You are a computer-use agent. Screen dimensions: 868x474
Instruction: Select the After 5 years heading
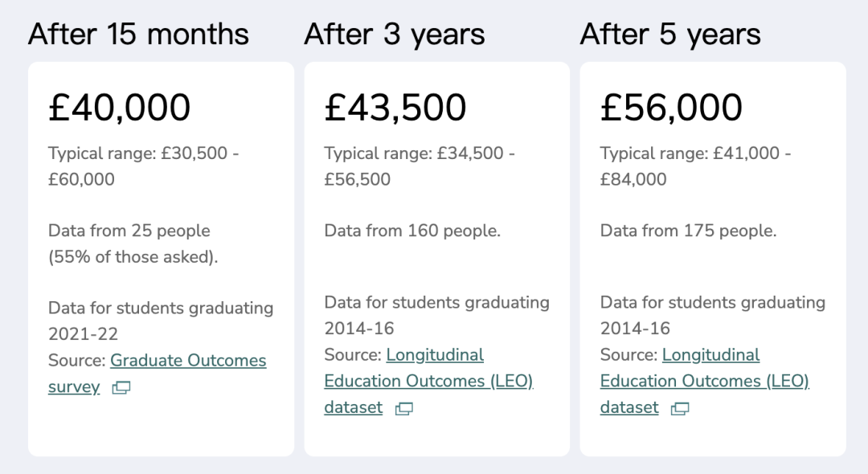click(670, 35)
